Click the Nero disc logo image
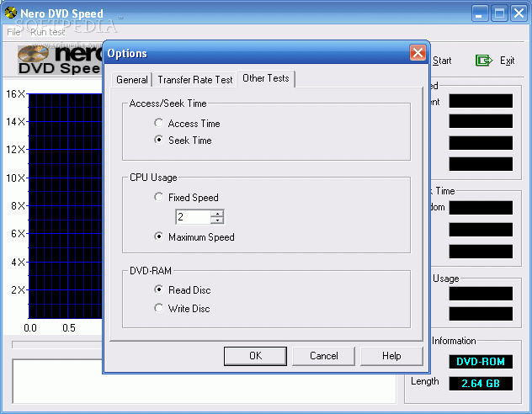Image resolution: width=532 pixels, height=414 pixels. pos(33,53)
